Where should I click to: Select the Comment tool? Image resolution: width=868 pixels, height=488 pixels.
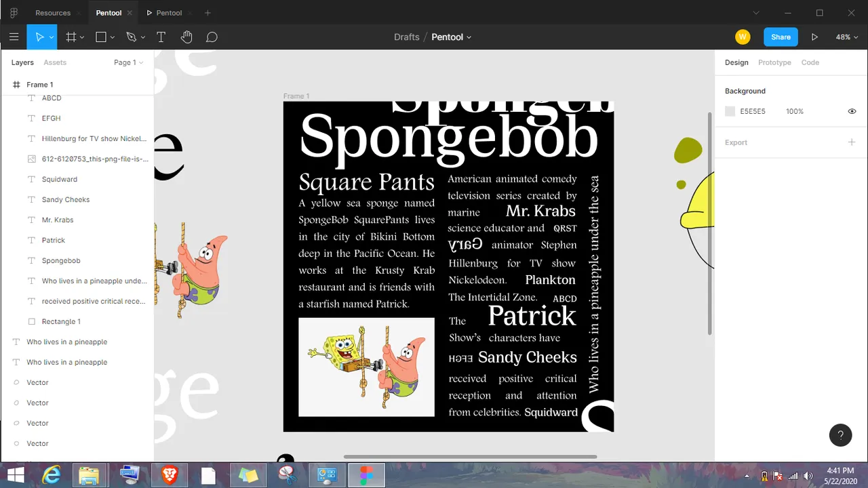tap(212, 37)
